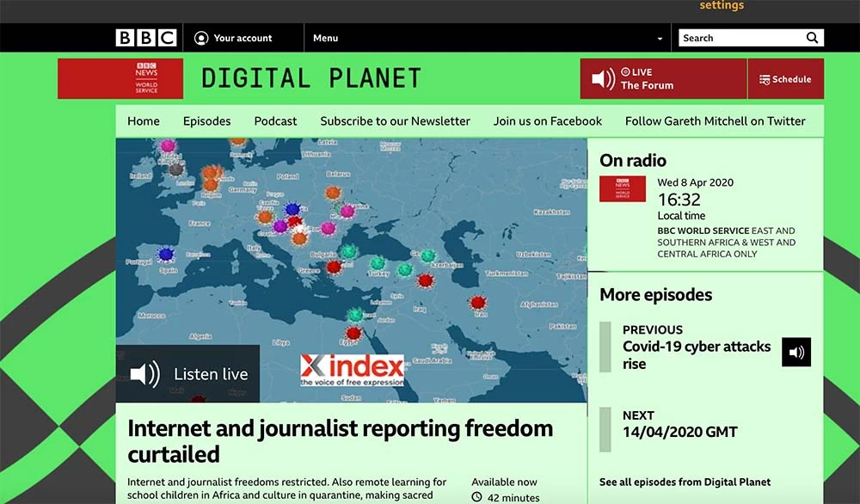Open the Schedule button
The image size is (860, 504).
coord(785,79)
